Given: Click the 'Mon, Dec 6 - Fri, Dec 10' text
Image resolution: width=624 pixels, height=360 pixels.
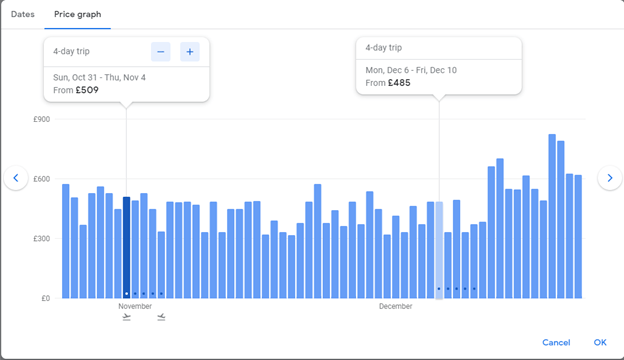Looking at the screenshot, I should pyautogui.click(x=411, y=70).
